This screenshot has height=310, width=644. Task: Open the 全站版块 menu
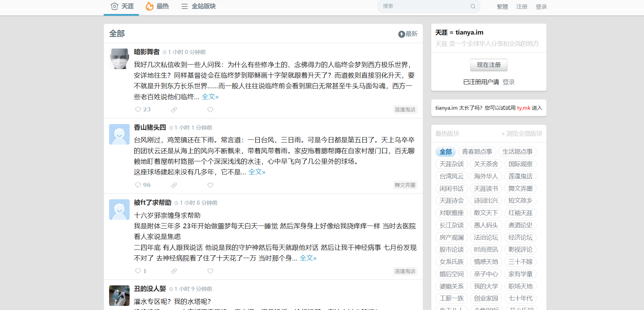pyautogui.click(x=198, y=6)
